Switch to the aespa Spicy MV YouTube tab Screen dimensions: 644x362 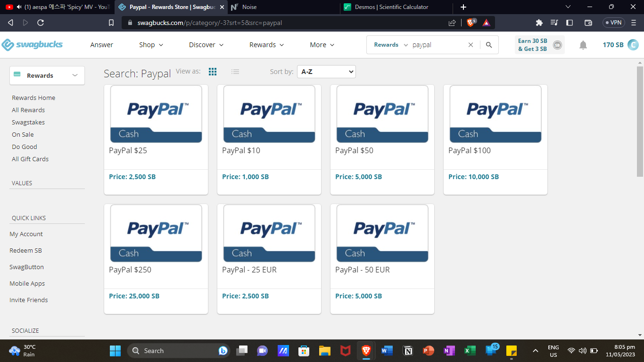(58, 7)
